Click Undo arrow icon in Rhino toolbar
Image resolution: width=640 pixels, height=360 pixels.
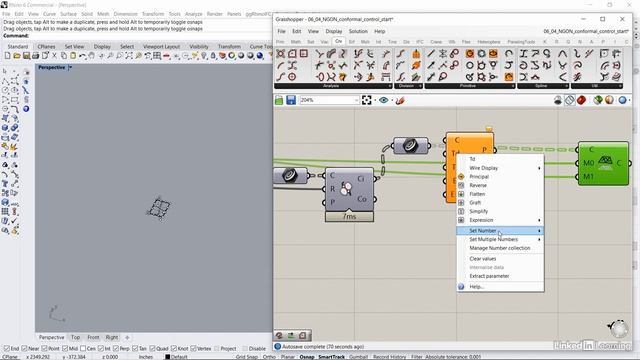(x=82, y=56)
